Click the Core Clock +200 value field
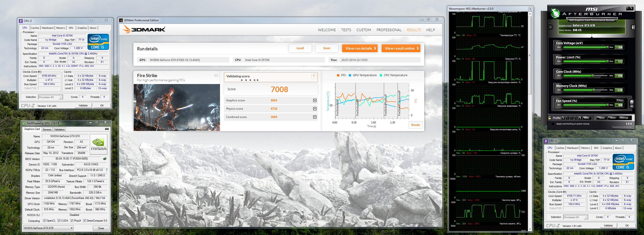Image resolution: width=644 pixels, height=235 pixels. pyautogui.click(x=619, y=76)
